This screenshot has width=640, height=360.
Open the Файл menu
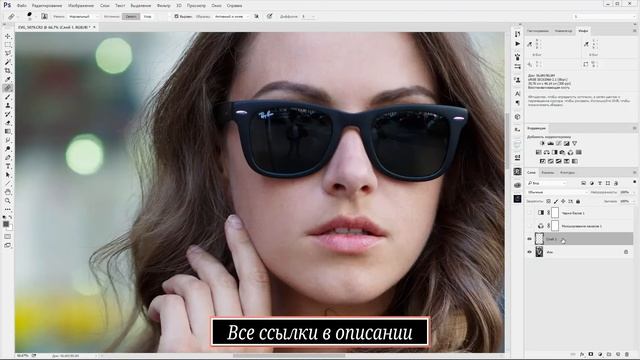(22, 6)
